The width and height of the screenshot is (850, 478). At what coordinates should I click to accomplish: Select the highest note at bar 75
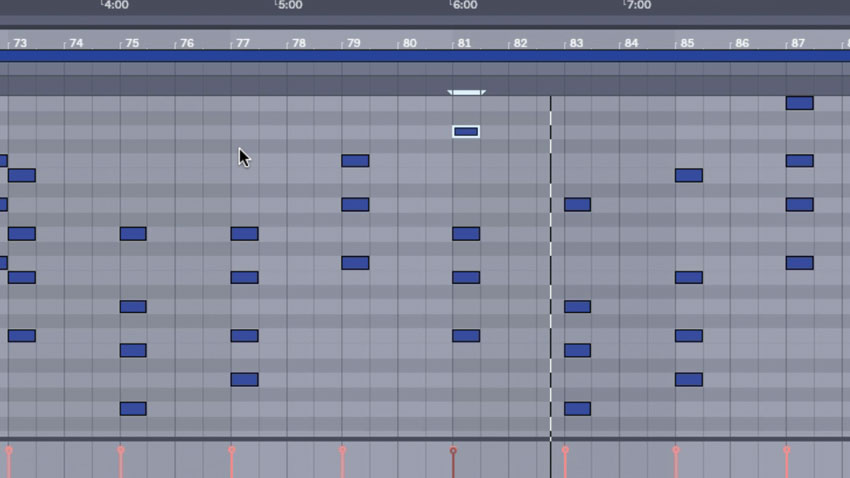133,234
